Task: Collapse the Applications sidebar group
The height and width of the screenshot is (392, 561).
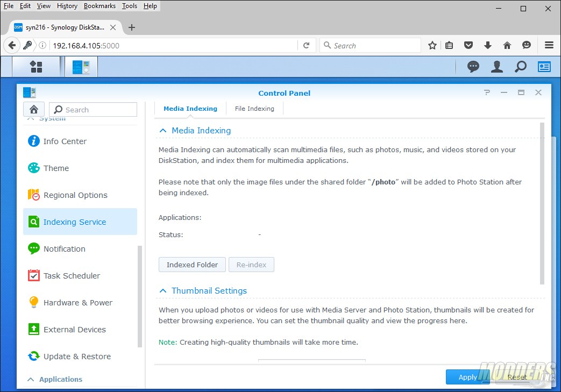Action: point(31,379)
